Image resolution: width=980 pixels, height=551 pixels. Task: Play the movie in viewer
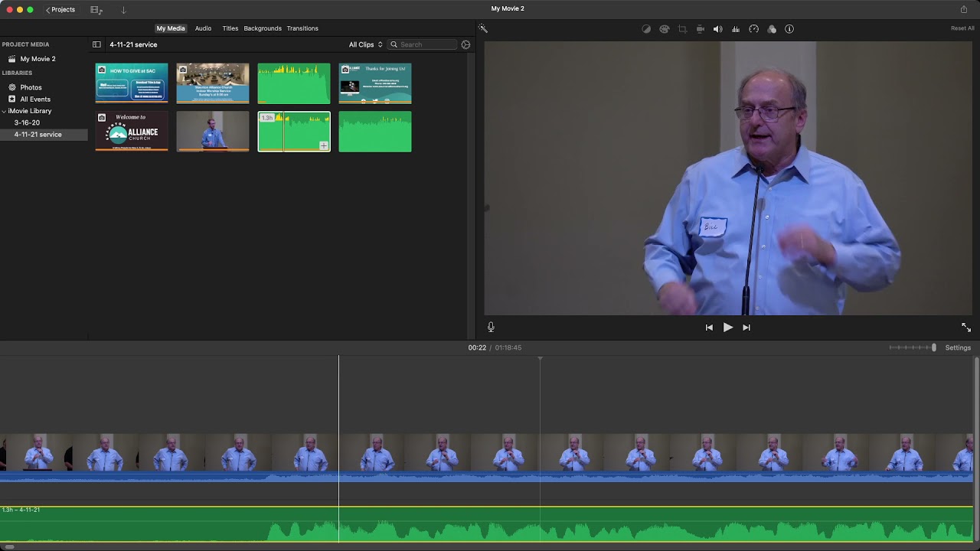(x=727, y=328)
